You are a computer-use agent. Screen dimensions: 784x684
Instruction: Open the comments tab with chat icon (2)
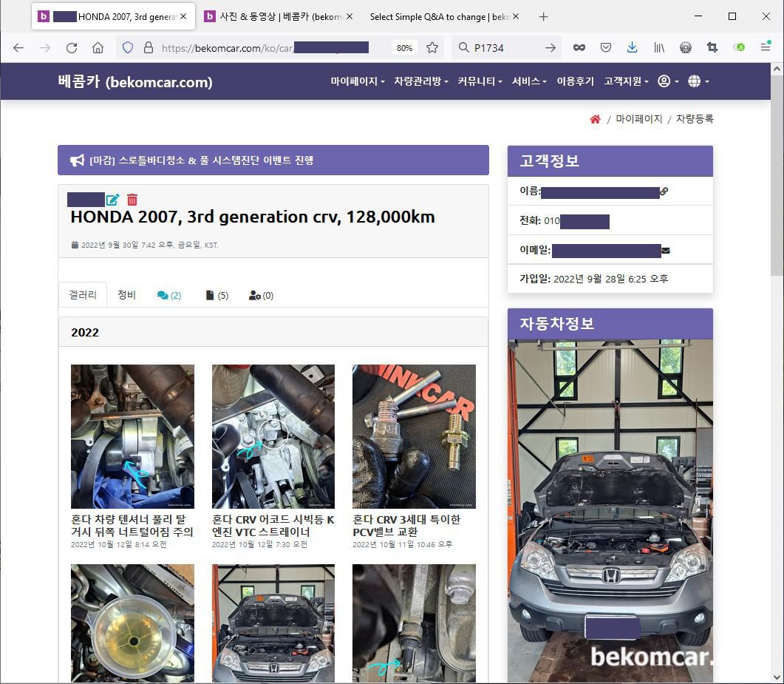(x=169, y=295)
